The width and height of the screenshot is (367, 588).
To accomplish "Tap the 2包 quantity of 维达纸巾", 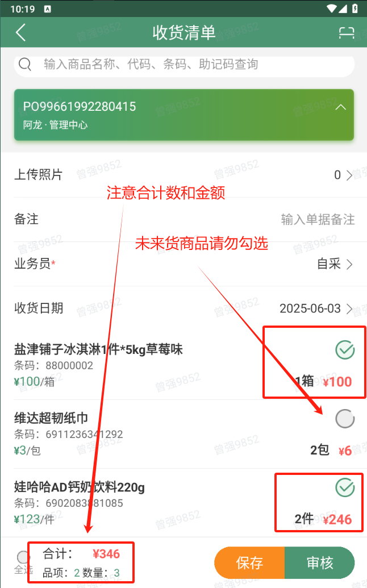I will pos(319,450).
